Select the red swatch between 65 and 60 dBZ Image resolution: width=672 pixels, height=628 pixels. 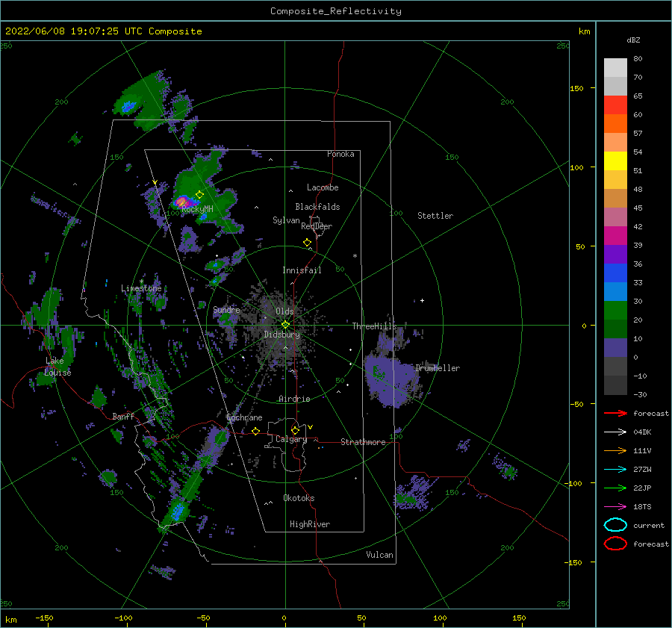[x=615, y=105]
